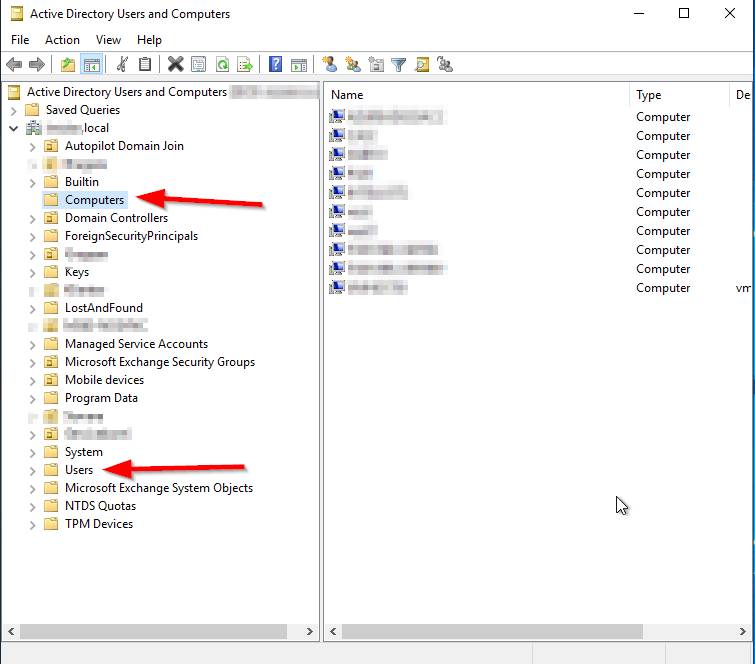Image resolution: width=755 pixels, height=664 pixels.
Task: Expand the Users container arrow
Action: pyautogui.click(x=32, y=470)
